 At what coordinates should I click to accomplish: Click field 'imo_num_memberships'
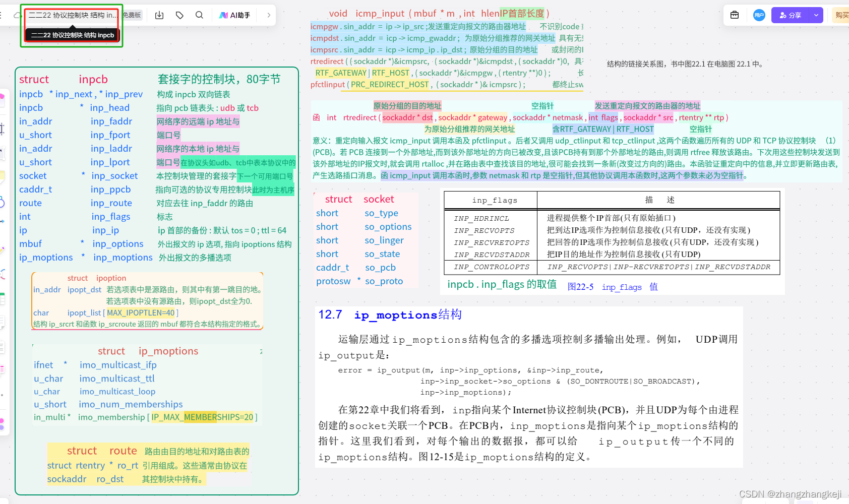(131, 404)
